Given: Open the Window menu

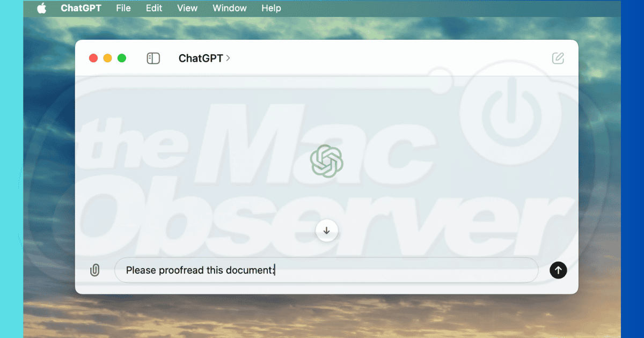Looking at the screenshot, I should click(x=230, y=8).
